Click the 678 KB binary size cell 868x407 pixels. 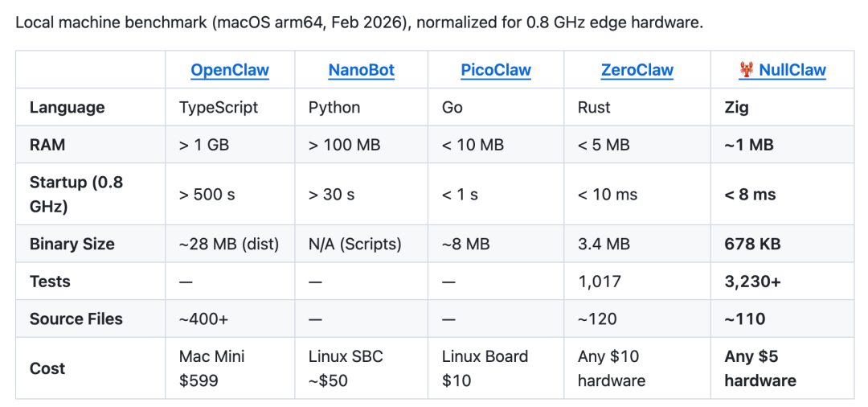752,244
